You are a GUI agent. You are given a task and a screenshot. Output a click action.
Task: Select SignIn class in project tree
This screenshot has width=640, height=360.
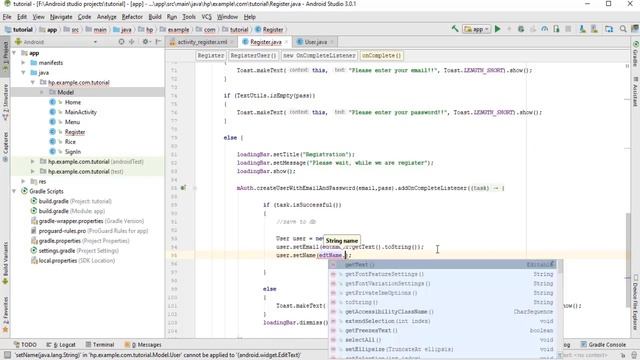pos(73,151)
